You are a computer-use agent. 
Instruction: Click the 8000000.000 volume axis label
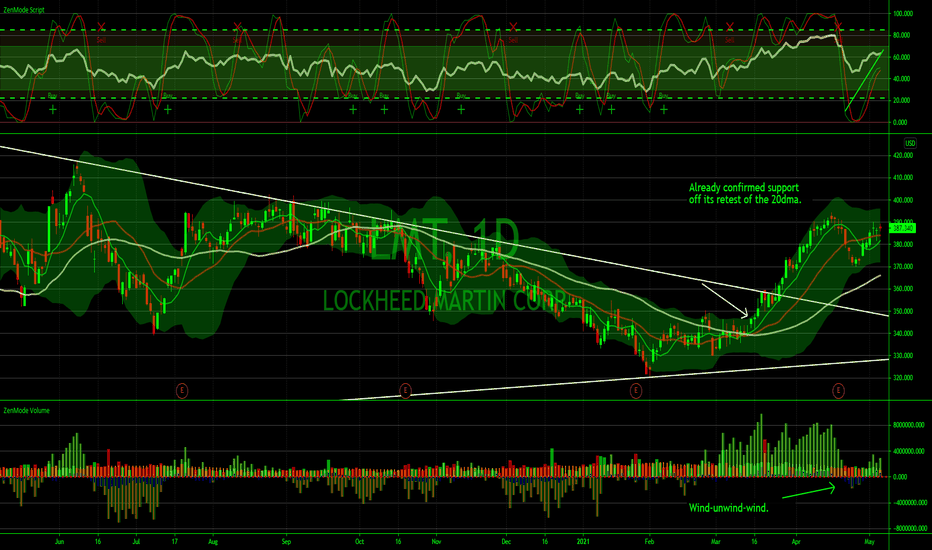coord(908,425)
